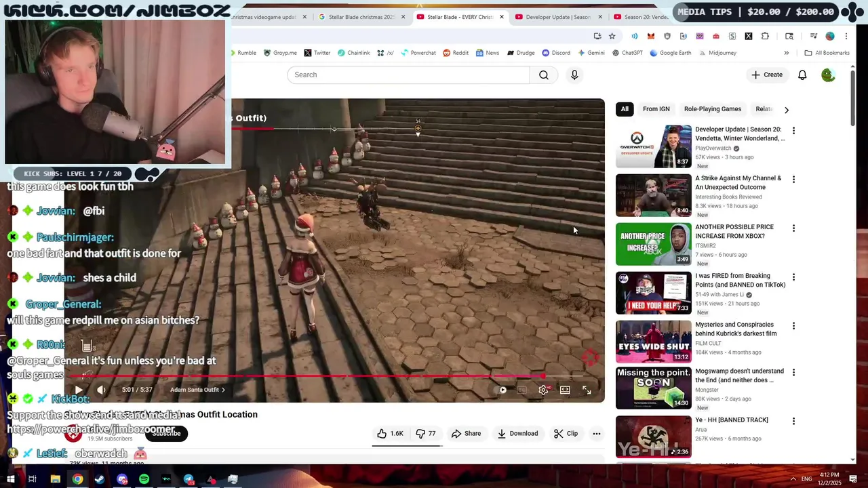
Task: Mute the video volume speaker icon
Action: [101, 390]
